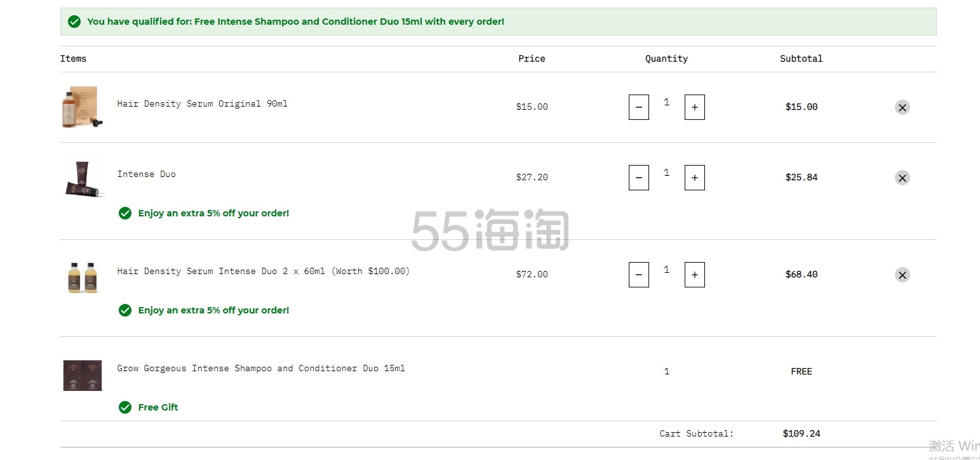Click the Free Gift green checkmark icon
Image resolution: width=980 pixels, height=460 pixels.
click(x=125, y=407)
